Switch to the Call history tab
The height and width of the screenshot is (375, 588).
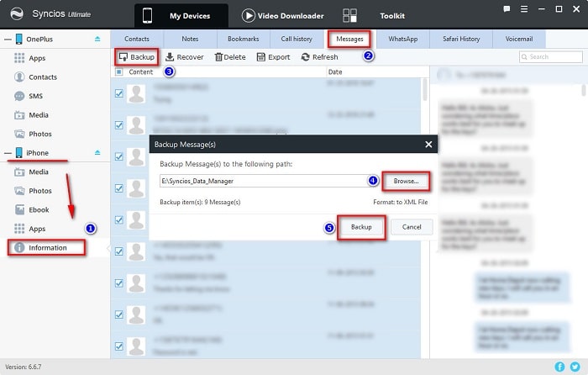(297, 39)
